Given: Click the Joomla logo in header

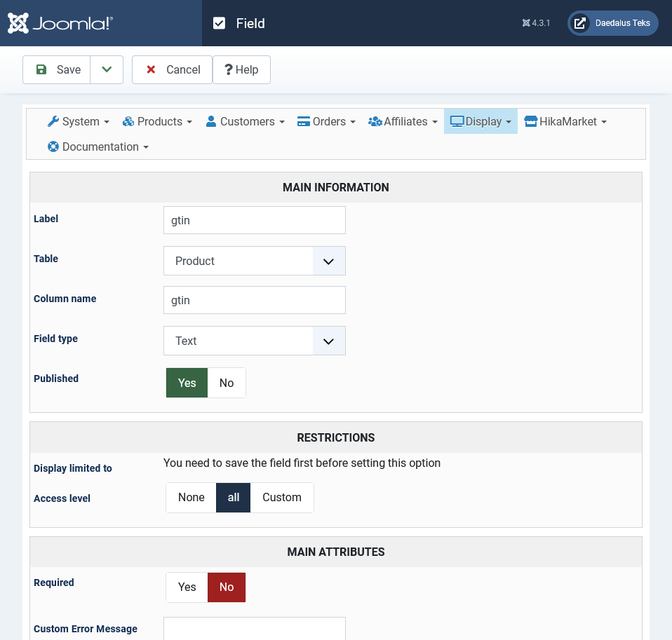Looking at the screenshot, I should coord(60,23).
